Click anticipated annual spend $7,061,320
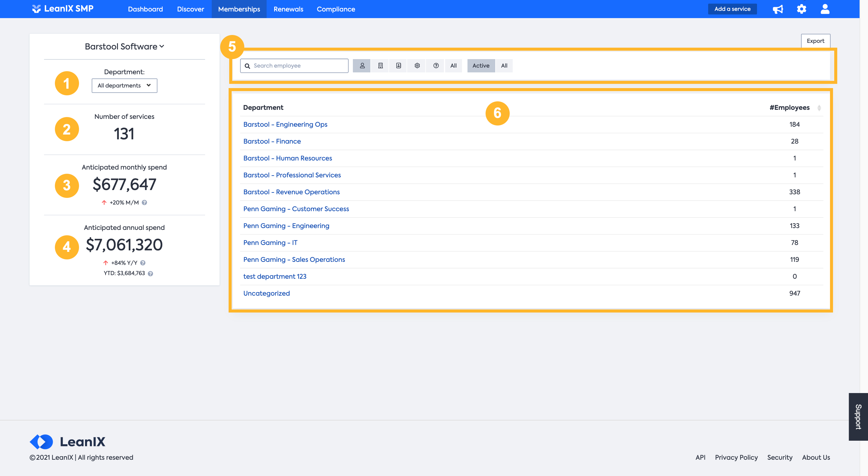 pos(124,245)
